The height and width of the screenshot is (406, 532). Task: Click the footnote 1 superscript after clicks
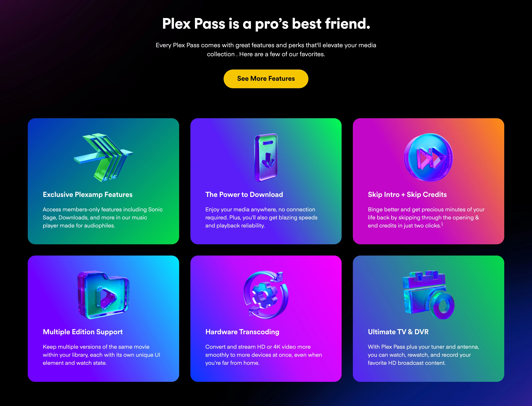[x=442, y=224]
